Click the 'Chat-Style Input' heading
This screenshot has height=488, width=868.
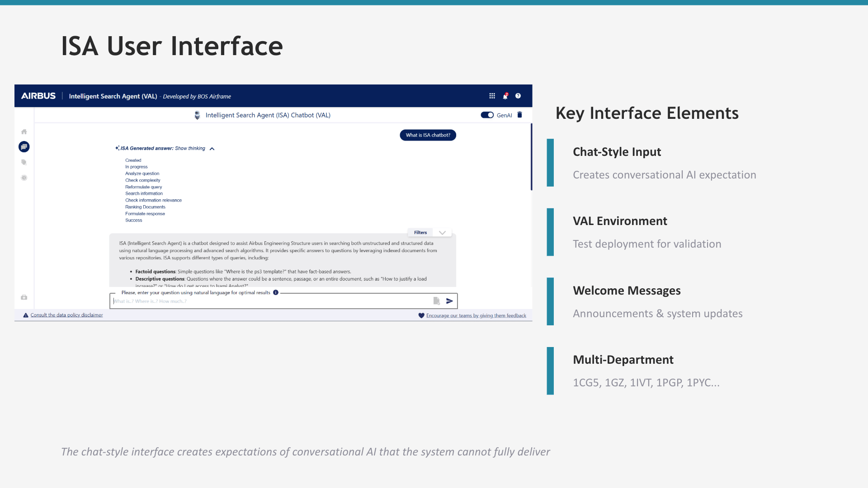point(617,152)
